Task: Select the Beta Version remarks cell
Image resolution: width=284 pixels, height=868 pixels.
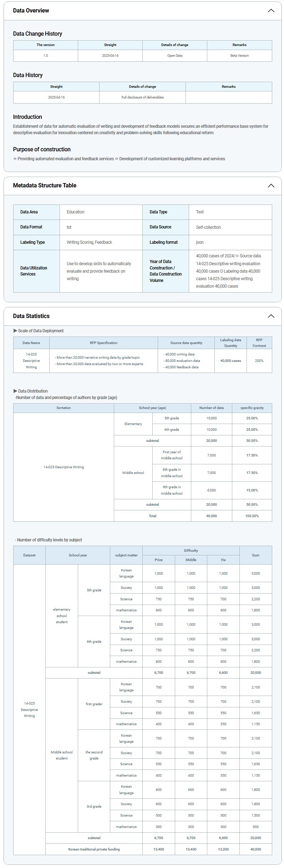Action: (239, 56)
